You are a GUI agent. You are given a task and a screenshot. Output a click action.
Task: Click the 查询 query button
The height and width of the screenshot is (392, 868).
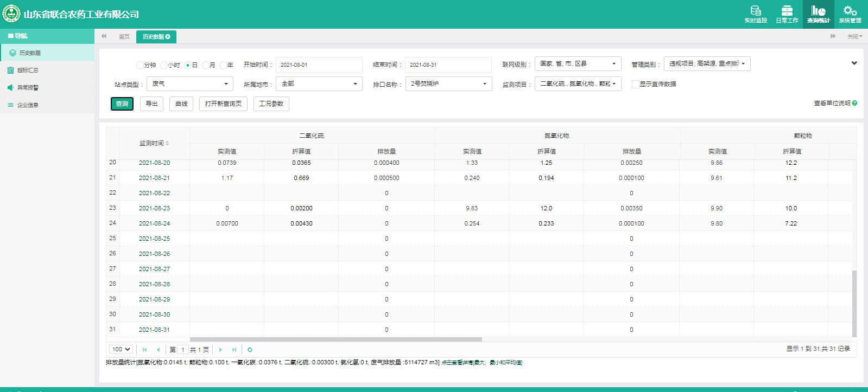[x=122, y=104]
